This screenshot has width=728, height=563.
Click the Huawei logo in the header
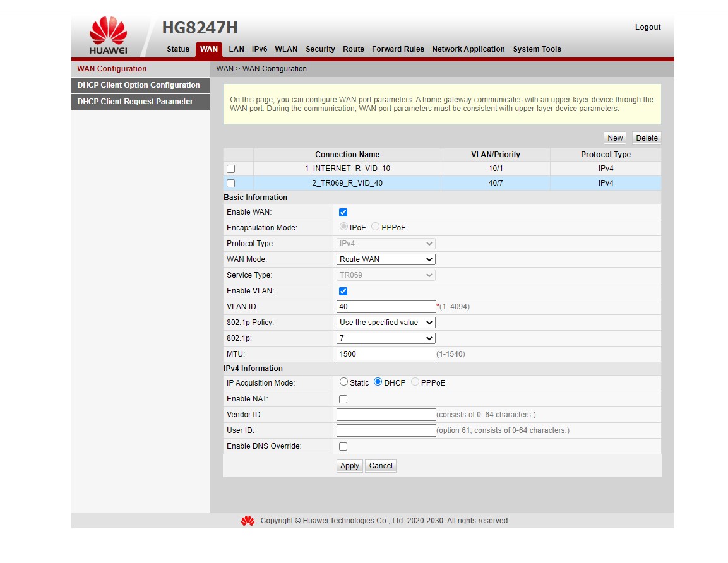(108, 36)
